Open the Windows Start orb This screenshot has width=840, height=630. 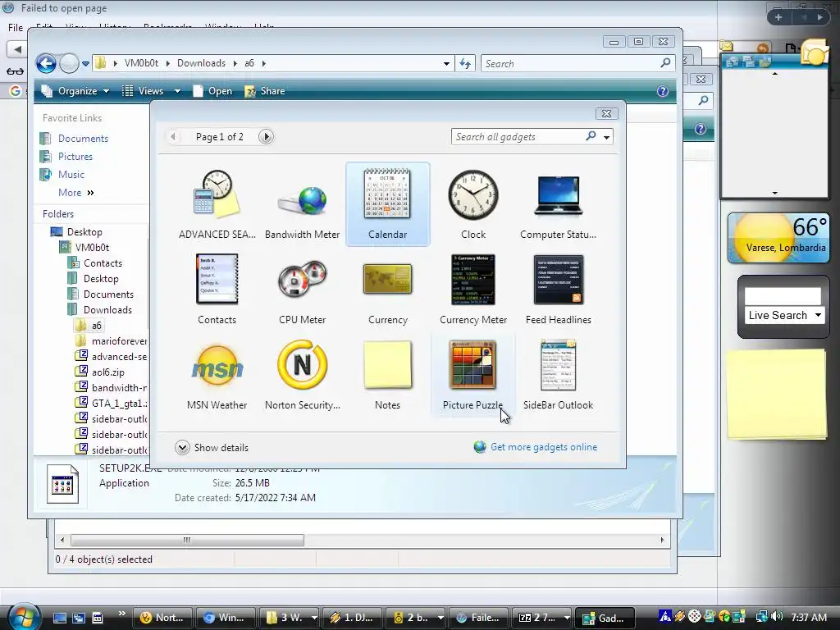pyautogui.click(x=22, y=617)
